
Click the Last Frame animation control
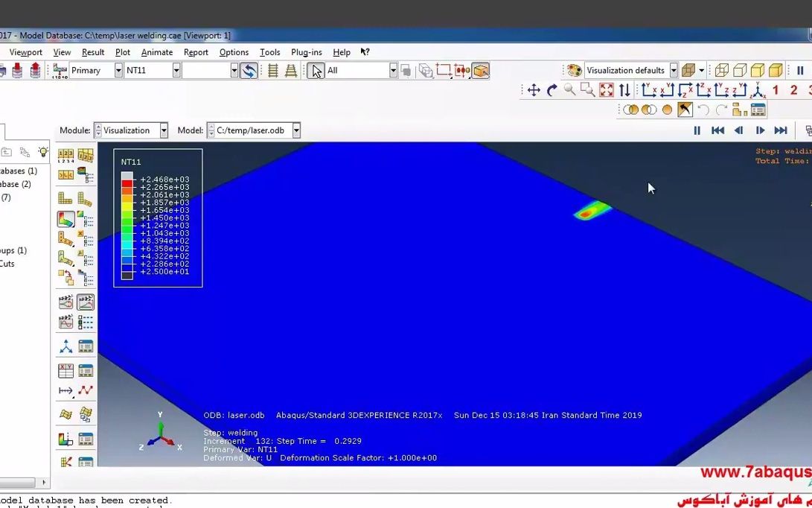click(781, 130)
